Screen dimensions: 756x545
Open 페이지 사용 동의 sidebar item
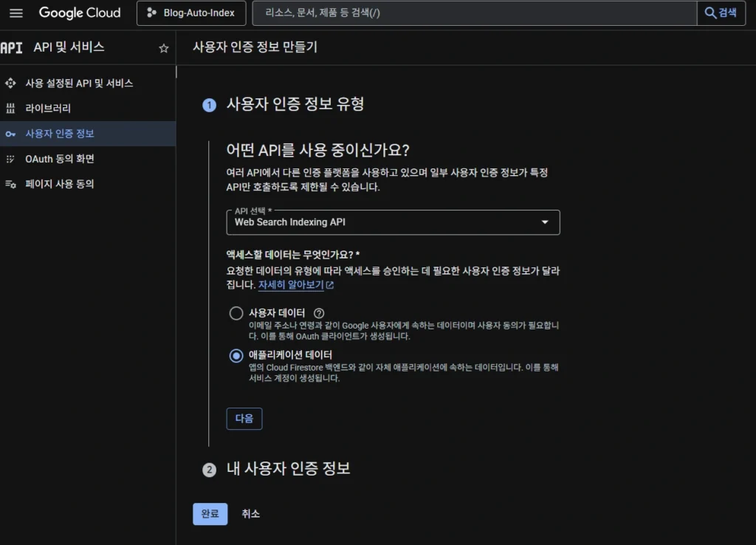pyautogui.click(x=88, y=184)
